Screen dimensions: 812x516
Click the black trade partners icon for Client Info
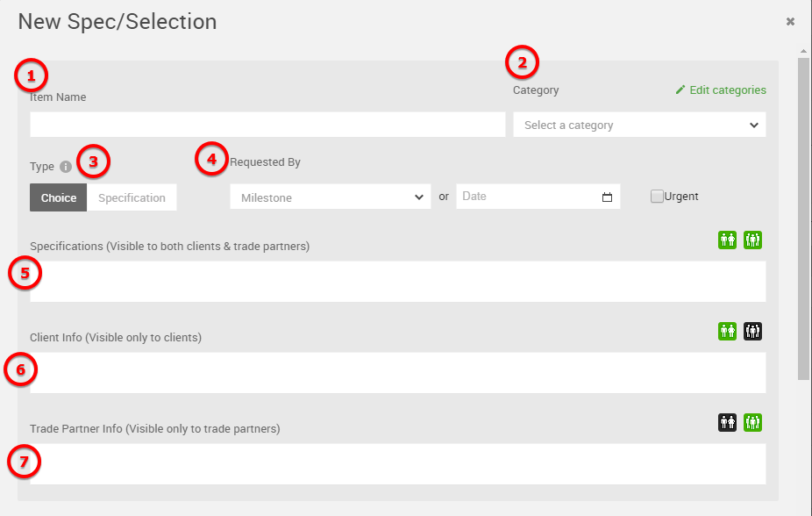[x=752, y=331]
